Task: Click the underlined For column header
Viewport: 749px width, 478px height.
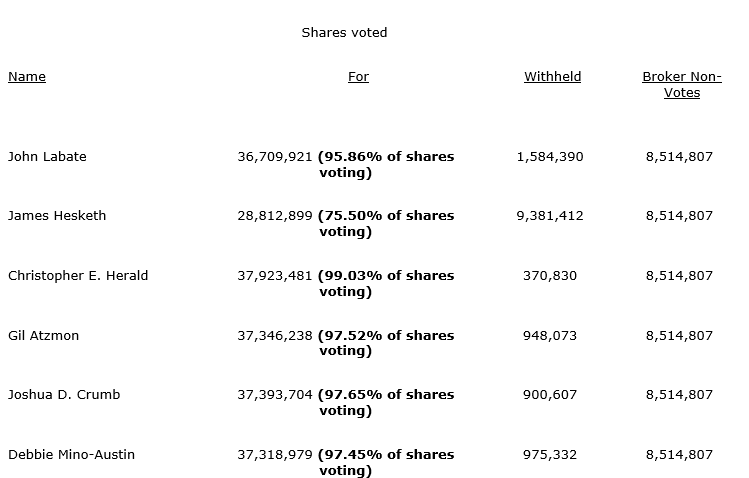Action: click(358, 77)
